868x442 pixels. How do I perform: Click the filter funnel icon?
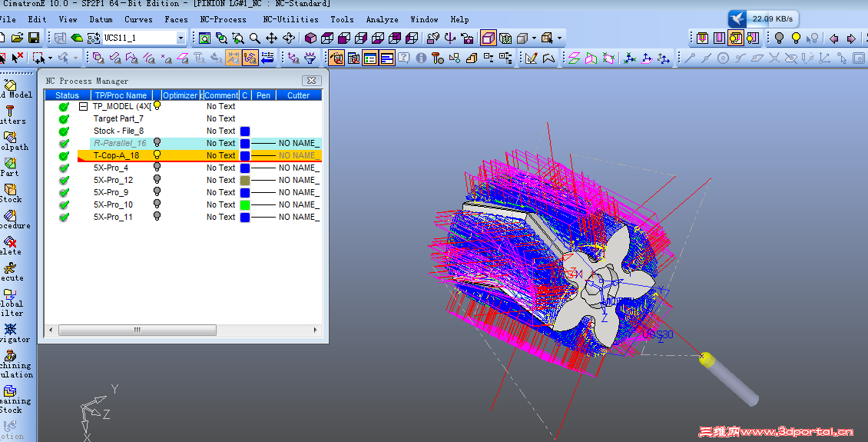click(310, 57)
